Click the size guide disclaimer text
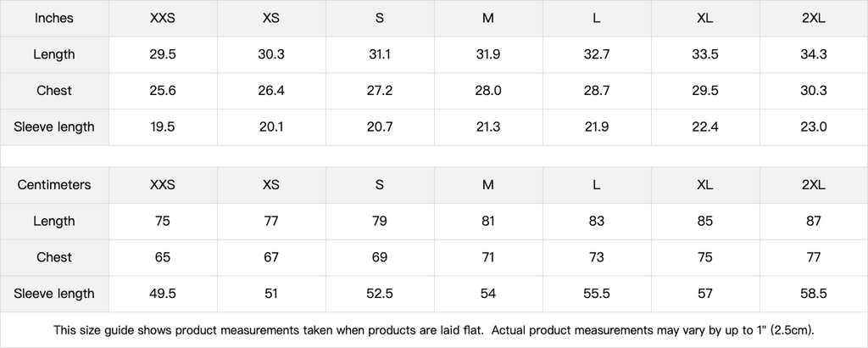868x348 pixels. (x=434, y=331)
